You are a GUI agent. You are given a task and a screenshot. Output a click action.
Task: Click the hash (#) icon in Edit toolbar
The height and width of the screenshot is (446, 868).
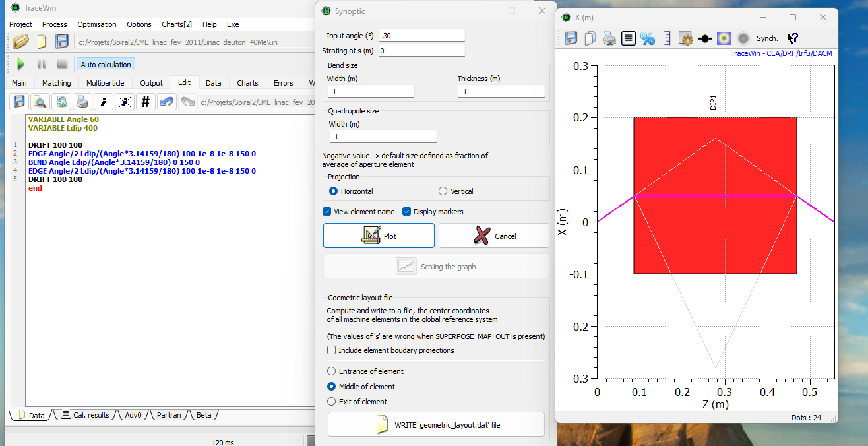[x=146, y=102]
